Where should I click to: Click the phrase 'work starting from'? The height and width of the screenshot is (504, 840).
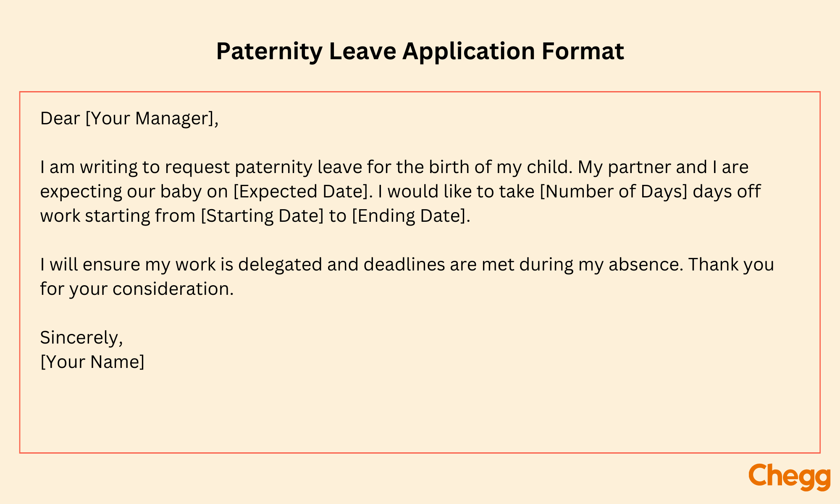[x=118, y=216]
